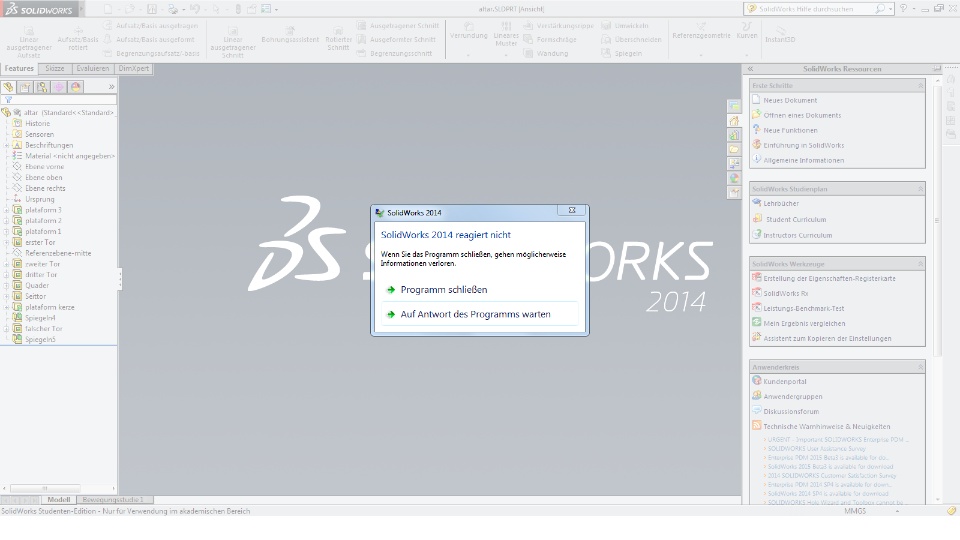The width and height of the screenshot is (960, 540).
Task: Open Kurven dropdown arrow
Action: click(x=746, y=56)
